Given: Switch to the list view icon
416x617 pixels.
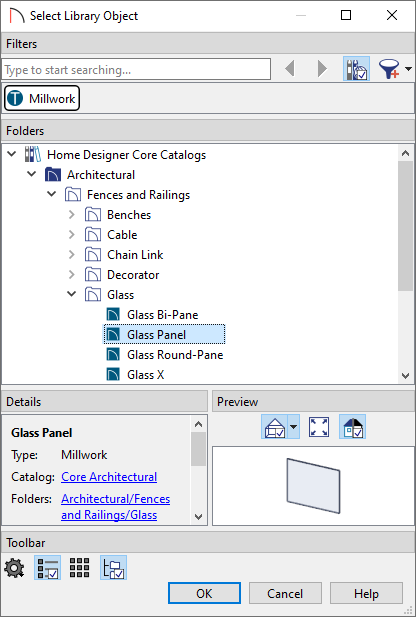Looking at the screenshot, I should [x=47, y=568].
